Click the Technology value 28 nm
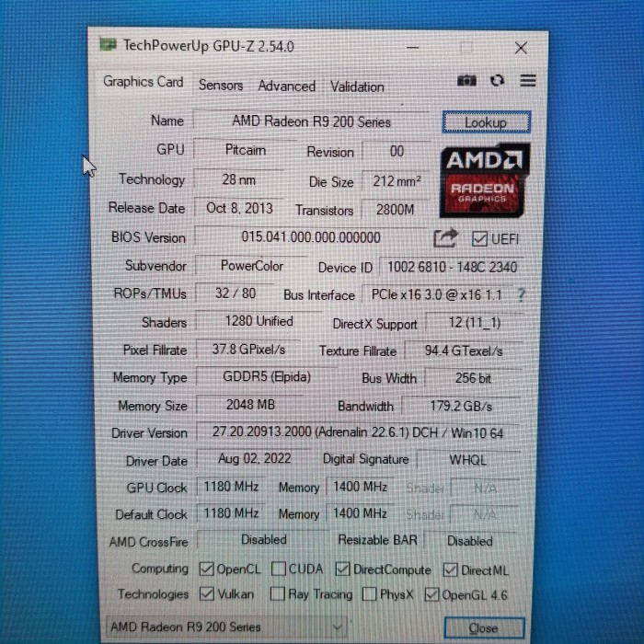 238,179
